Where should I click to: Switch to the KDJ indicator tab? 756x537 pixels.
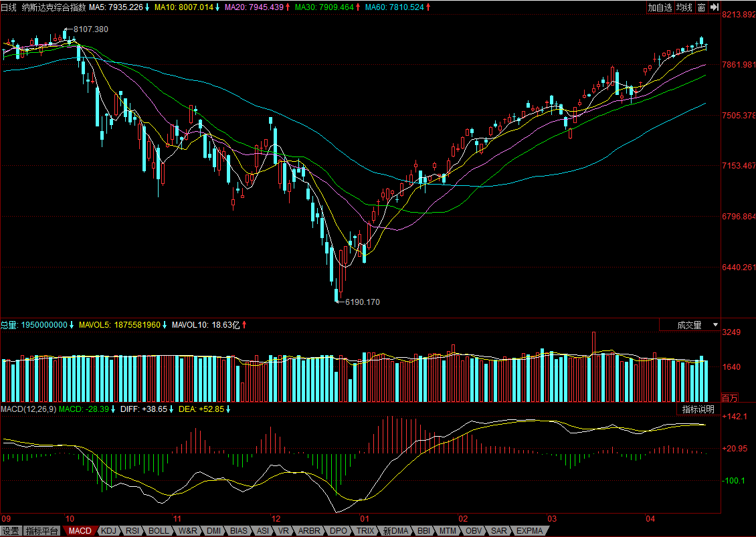109,531
